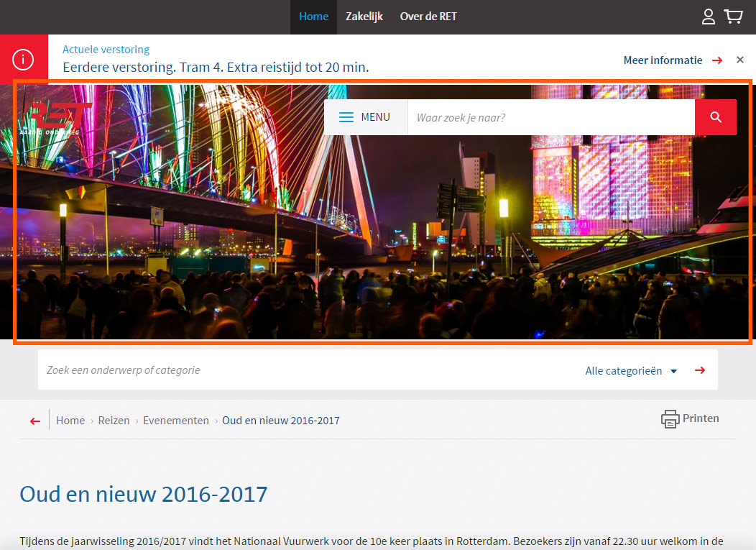
Task: Open the Over de RET tab
Action: tap(428, 17)
